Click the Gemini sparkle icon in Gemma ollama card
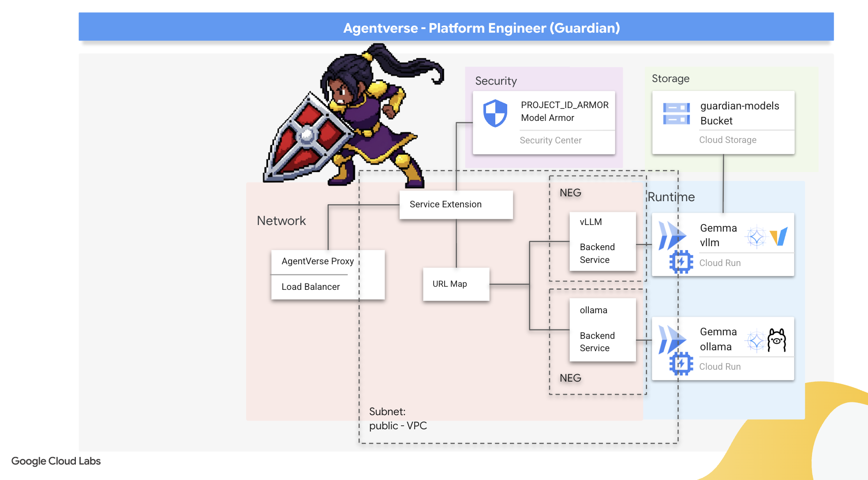The height and width of the screenshot is (480, 868). pos(756,341)
